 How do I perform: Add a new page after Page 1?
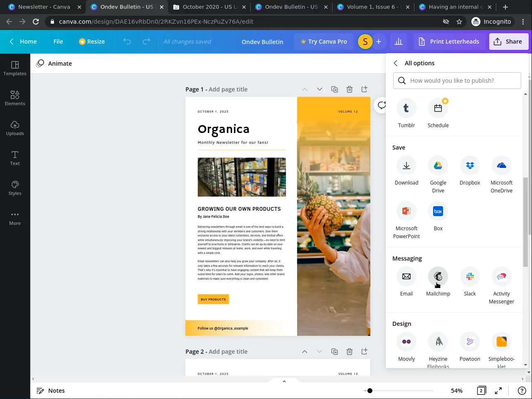pyautogui.click(x=365, y=89)
